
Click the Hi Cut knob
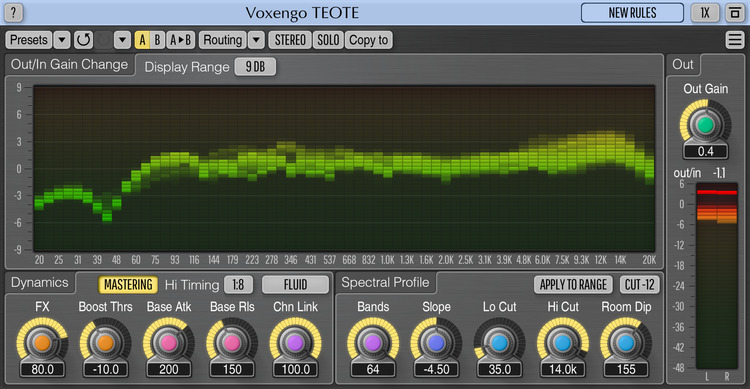562,343
